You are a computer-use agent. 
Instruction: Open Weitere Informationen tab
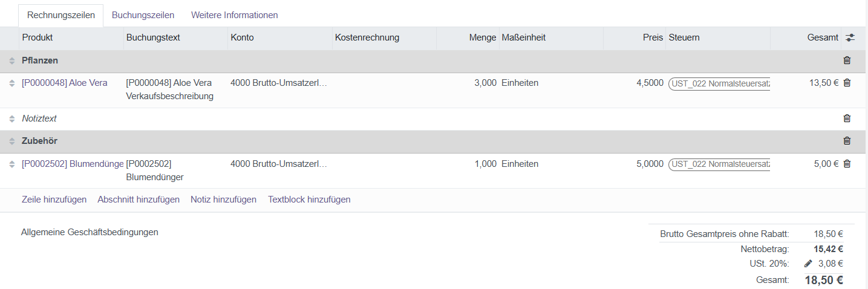pos(234,15)
